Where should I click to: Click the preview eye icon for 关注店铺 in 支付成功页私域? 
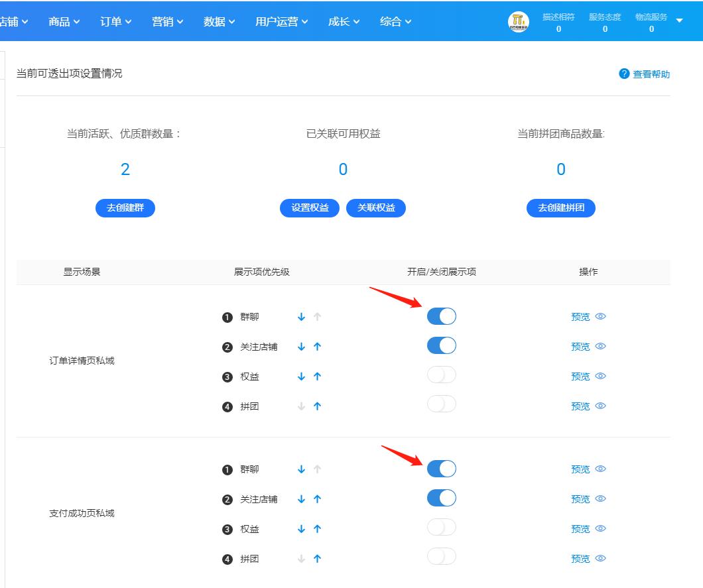[600, 499]
